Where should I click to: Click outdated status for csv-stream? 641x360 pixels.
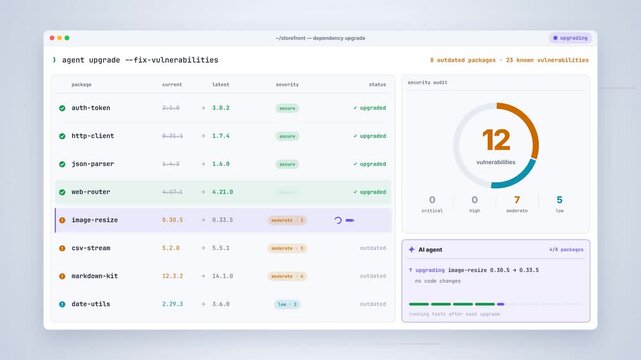click(373, 248)
